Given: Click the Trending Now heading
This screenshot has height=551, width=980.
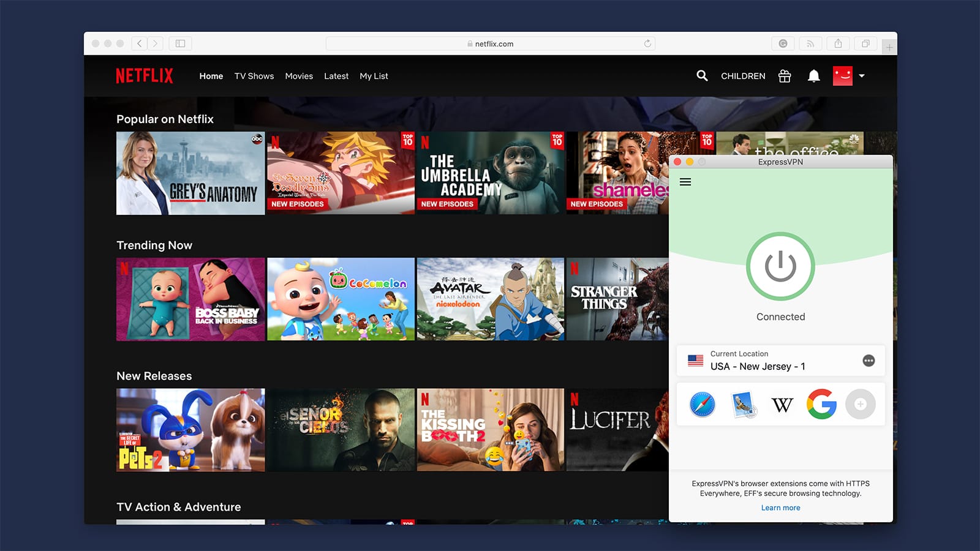Looking at the screenshot, I should (x=154, y=246).
